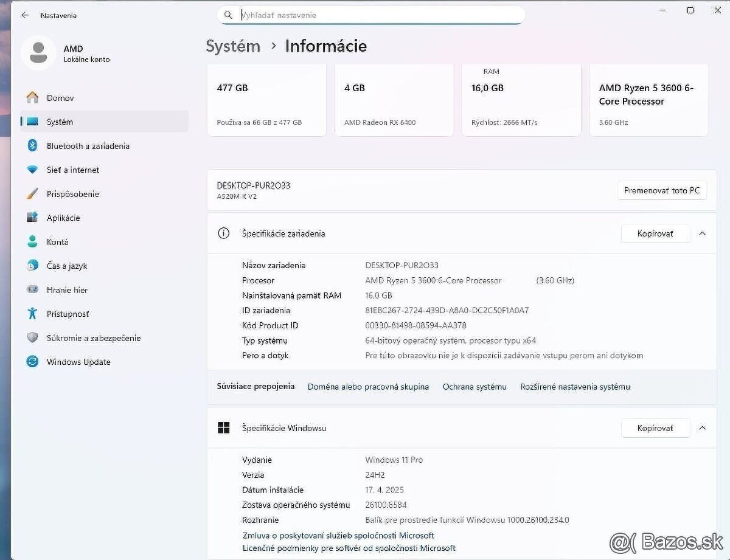This screenshot has width=730, height=560.
Task: Click the settings search field
Action: 371,15
